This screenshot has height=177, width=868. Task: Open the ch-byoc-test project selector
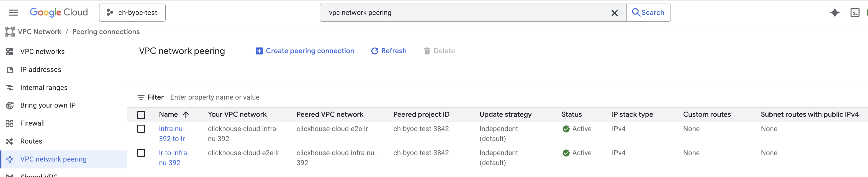tap(132, 12)
